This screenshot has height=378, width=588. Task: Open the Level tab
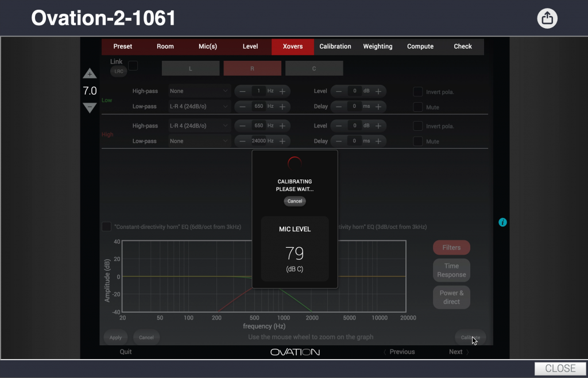[x=250, y=46]
